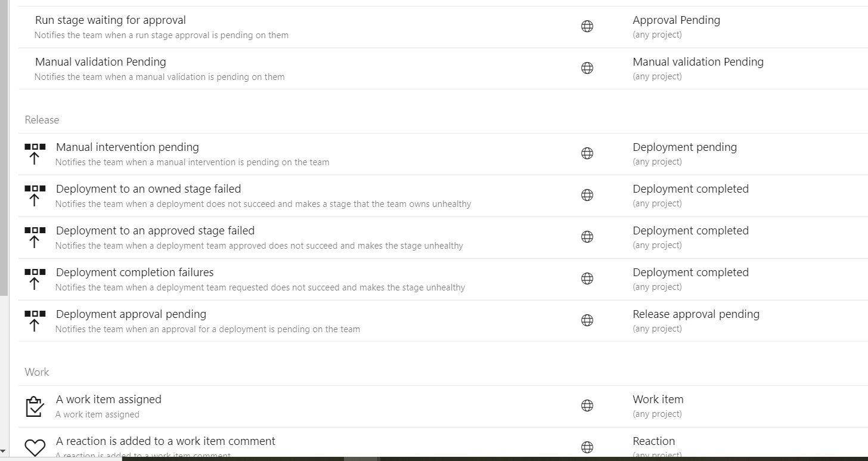The width and height of the screenshot is (868, 461).
Task: Open the Run stage waiting for approval subscription
Action: coord(110,20)
